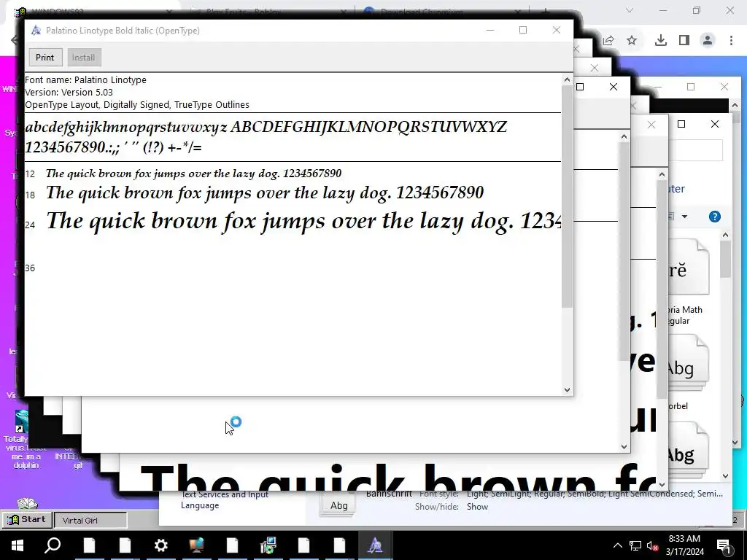Maximize the Palatino Linotype Bold Italic window
The height and width of the screenshot is (560, 747).
522,30
